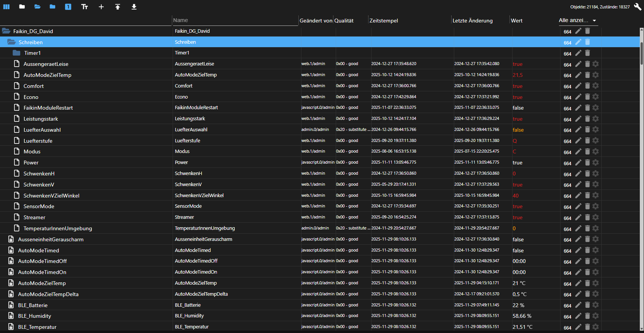This screenshot has height=333, width=644.
Task: Toggle the blue "1" level toolbar button
Action: click(68, 7)
